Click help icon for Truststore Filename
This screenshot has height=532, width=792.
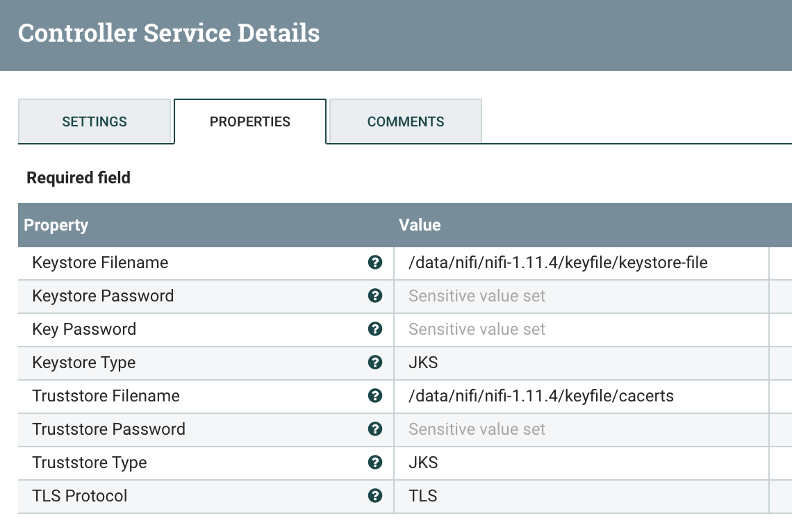(375, 396)
